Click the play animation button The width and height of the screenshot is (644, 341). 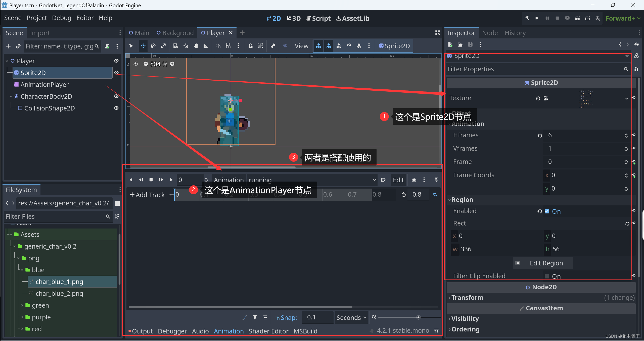click(x=171, y=179)
